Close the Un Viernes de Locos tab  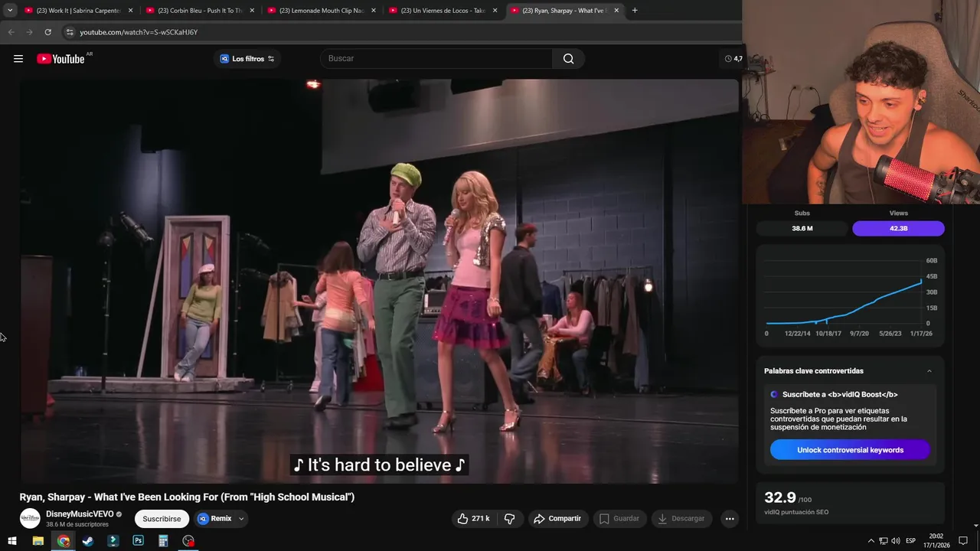495,11
